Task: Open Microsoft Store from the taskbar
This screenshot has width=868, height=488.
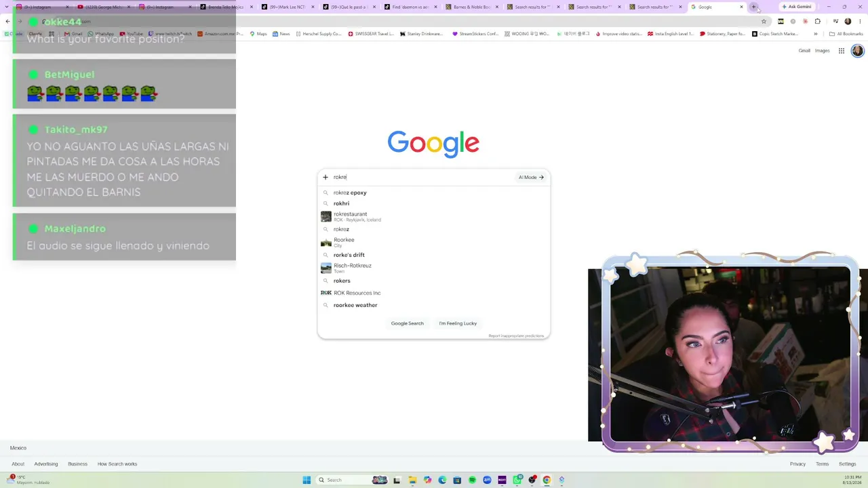Action: coord(457,480)
